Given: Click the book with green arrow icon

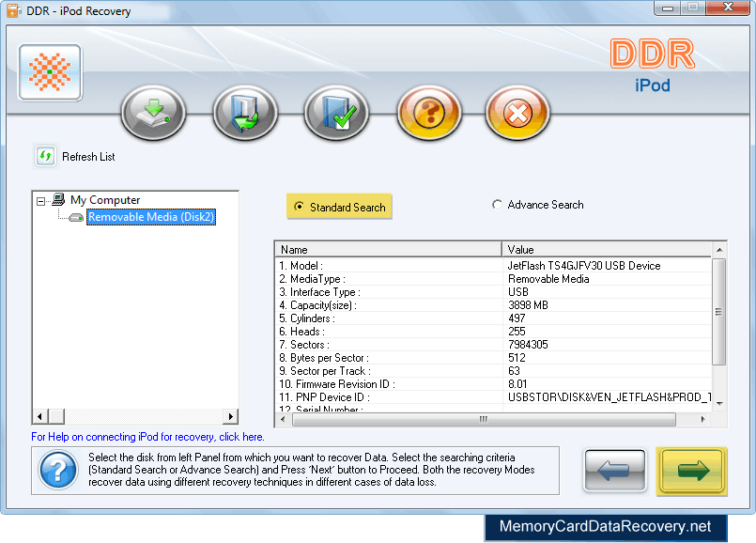Looking at the screenshot, I should pos(245,113).
